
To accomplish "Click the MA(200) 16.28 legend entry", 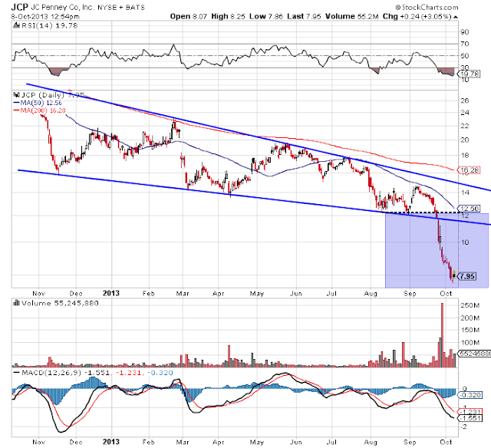I will point(39,110).
